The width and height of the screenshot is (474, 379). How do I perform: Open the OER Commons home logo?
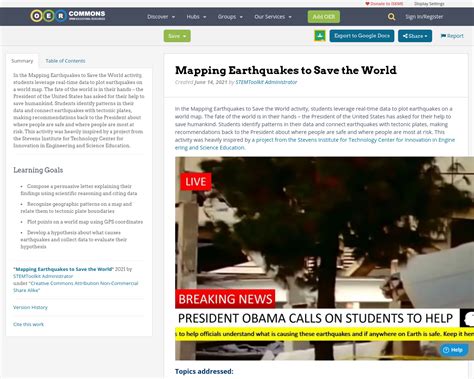[68, 16]
